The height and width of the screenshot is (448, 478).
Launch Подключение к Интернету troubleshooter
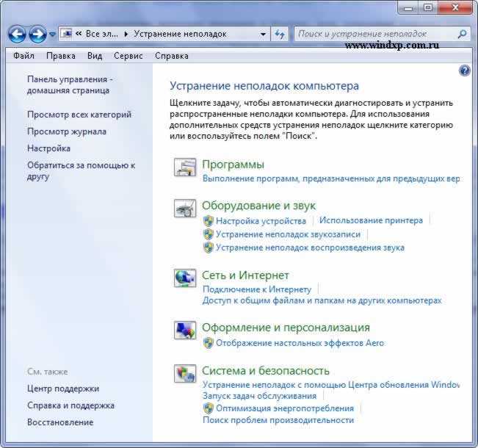pos(257,289)
